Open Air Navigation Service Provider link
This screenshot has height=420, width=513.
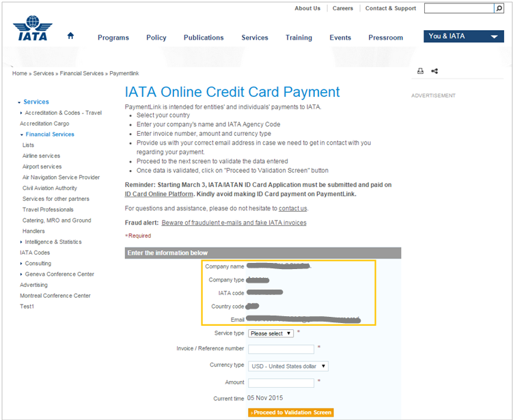pyautogui.click(x=61, y=178)
